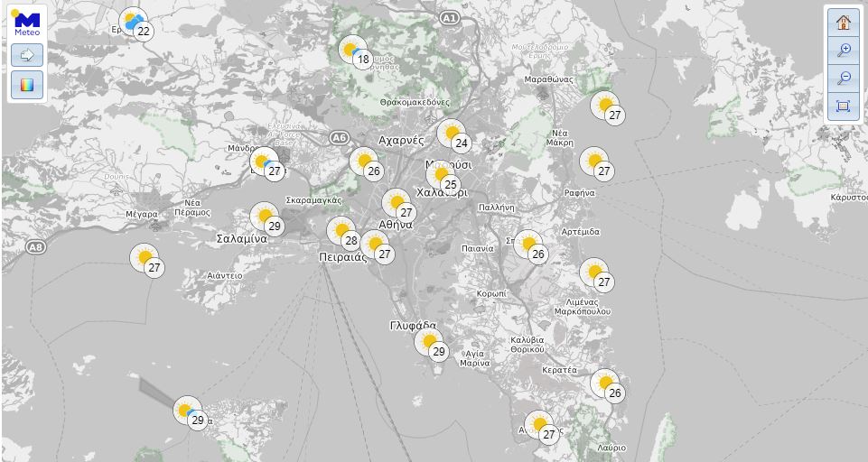Select the weather marker showing 25 degrees
The height and width of the screenshot is (462, 868).
[x=443, y=177]
